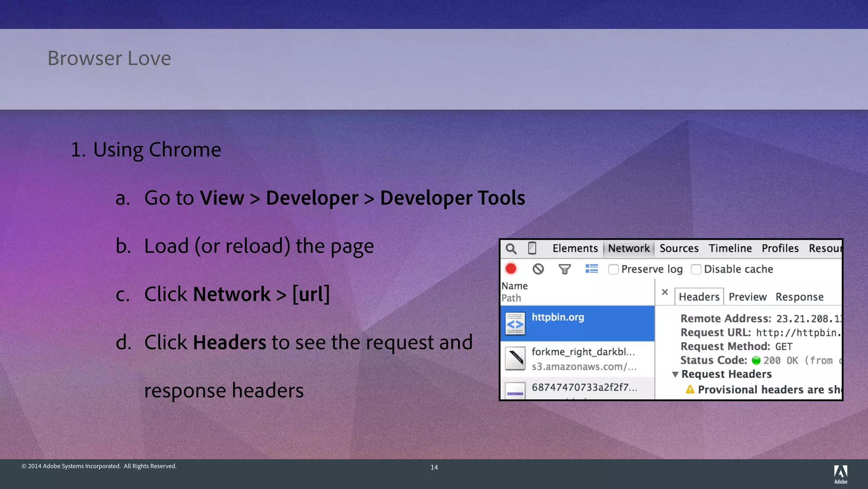This screenshot has height=489, width=868.
Task: Click the Request URL value
Action: coord(798,333)
